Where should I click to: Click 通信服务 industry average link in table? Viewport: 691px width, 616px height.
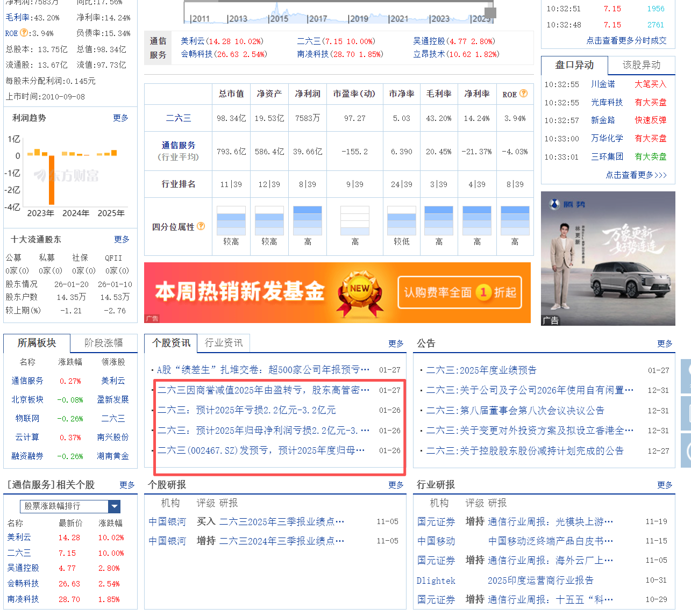179,146
